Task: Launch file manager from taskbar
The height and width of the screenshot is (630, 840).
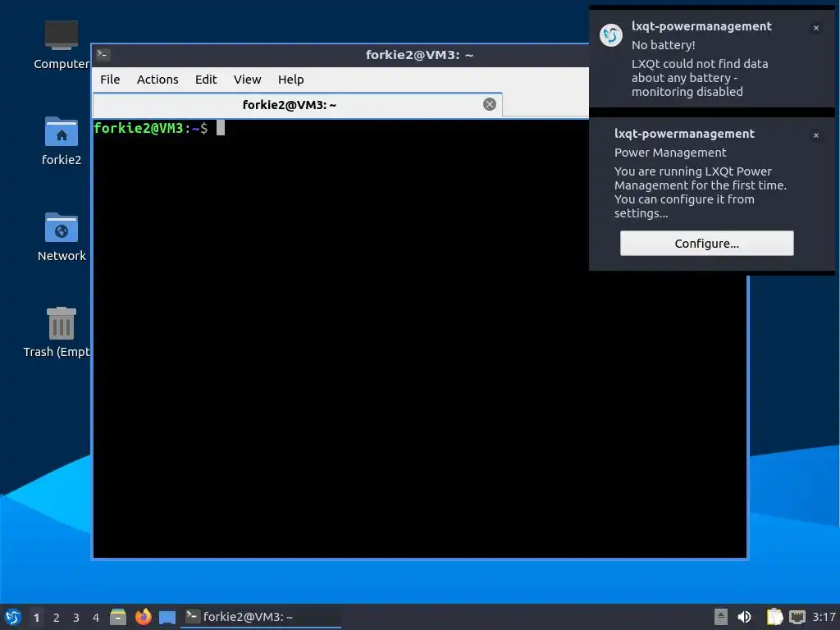Action: [x=118, y=617]
